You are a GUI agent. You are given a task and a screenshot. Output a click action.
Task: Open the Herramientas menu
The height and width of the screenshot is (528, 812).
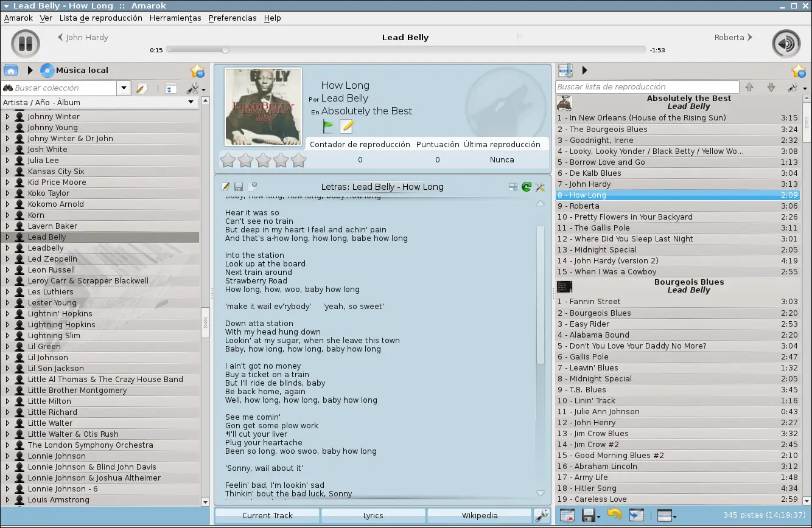(175, 18)
